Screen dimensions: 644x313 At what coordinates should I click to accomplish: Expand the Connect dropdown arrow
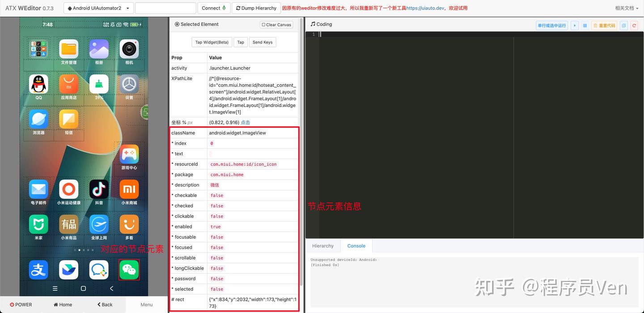coord(223,8)
